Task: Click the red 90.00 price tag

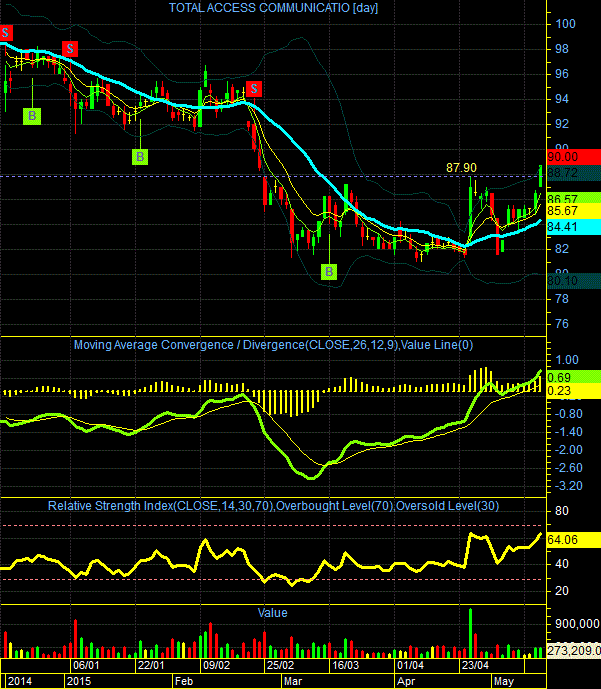Action: click(x=574, y=157)
